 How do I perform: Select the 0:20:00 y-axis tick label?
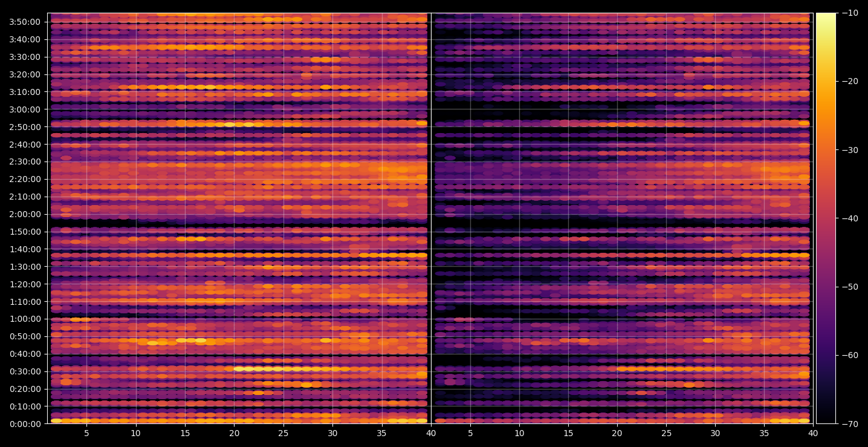[x=25, y=389]
